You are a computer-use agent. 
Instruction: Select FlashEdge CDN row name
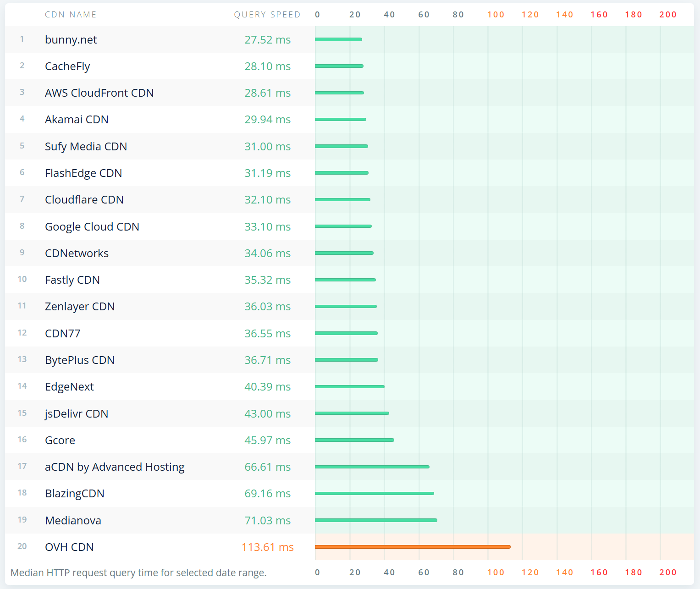[83, 173]
